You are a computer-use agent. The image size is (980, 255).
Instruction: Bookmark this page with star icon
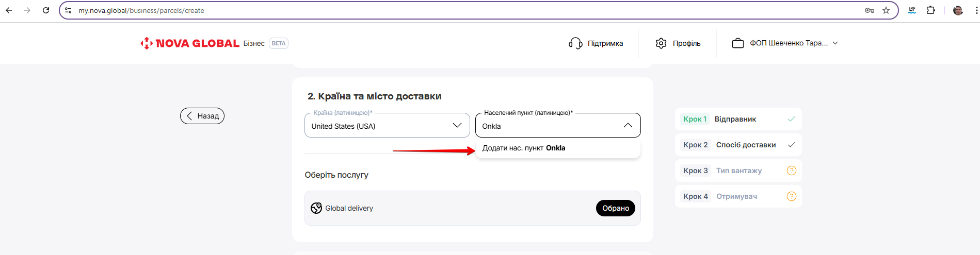coord(886,10)
